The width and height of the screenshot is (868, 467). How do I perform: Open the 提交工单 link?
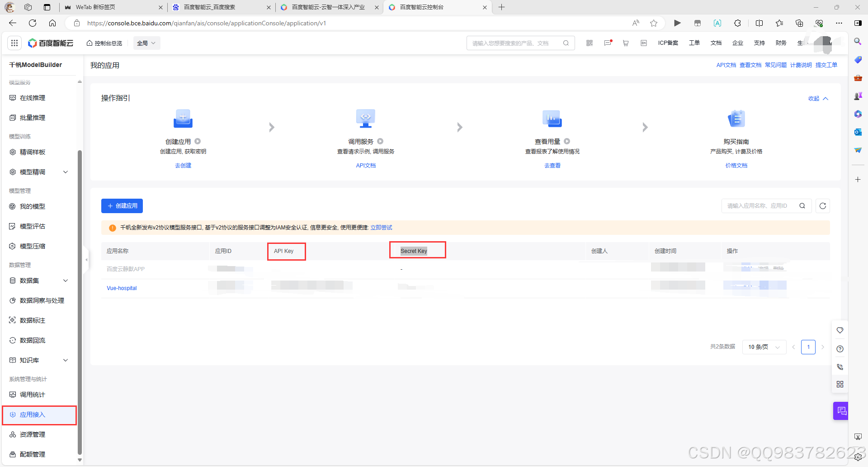826,65
